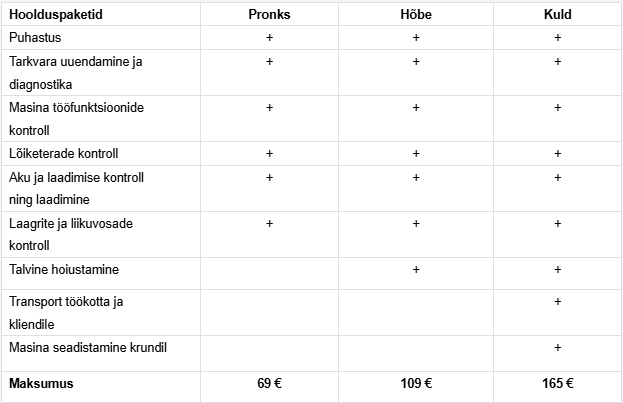Click the Kuld column header
Screen dimensions: 623x403
tap(557, 13)
